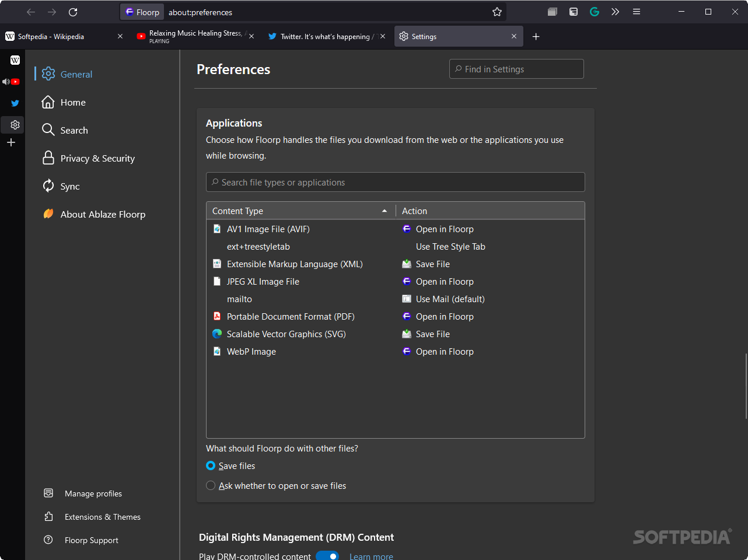This screenshot has height=560, width=748.
Task: Select JPEG XL Image File row
Action: [396, 282]
